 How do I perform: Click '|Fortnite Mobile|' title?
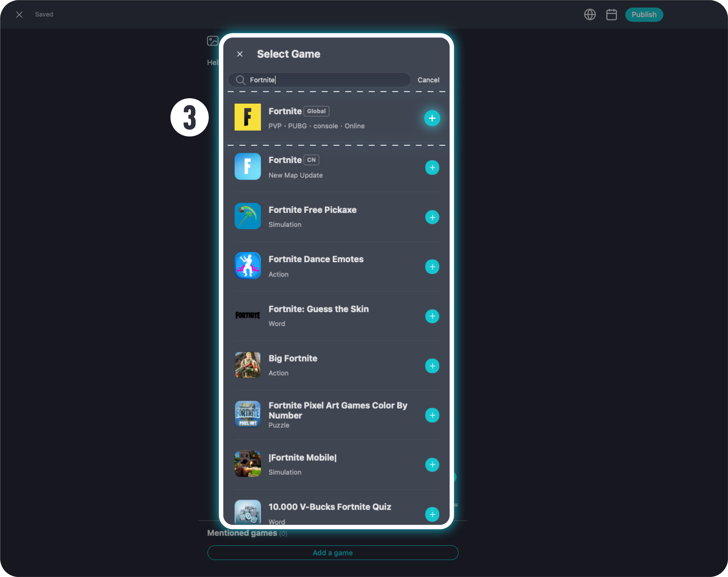tap(302, 458)
